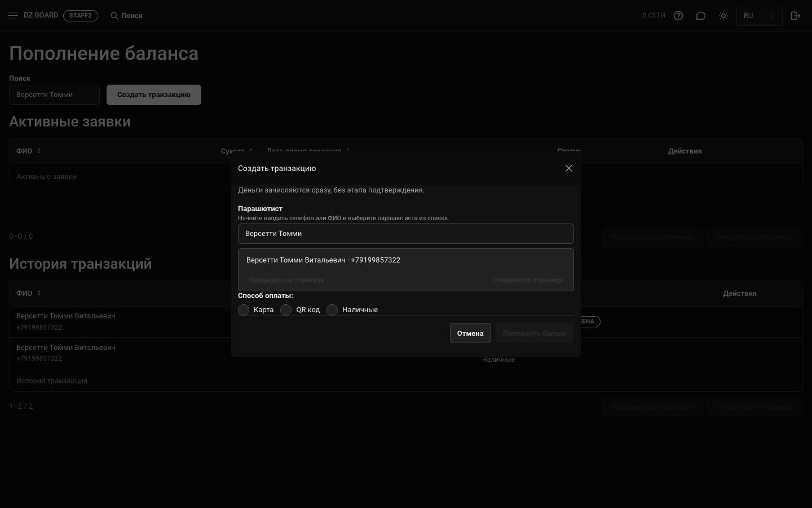Select QR код payment method
Image resolution: width=812 pixels, height=508 pixels.
tap(286, 310)
